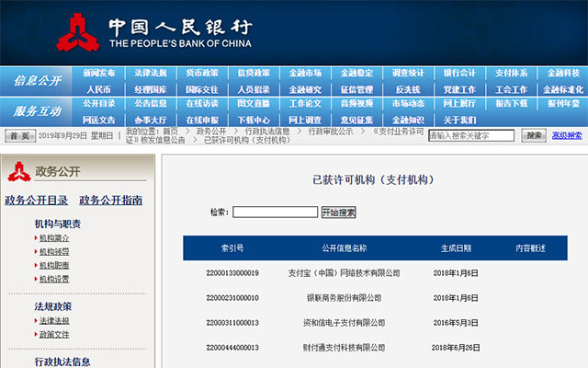This screenshot has width=588, height=368.
Task: Click the red arrow bullet before 机构简介
Action: pyautogui.click(x=35, y=237)
